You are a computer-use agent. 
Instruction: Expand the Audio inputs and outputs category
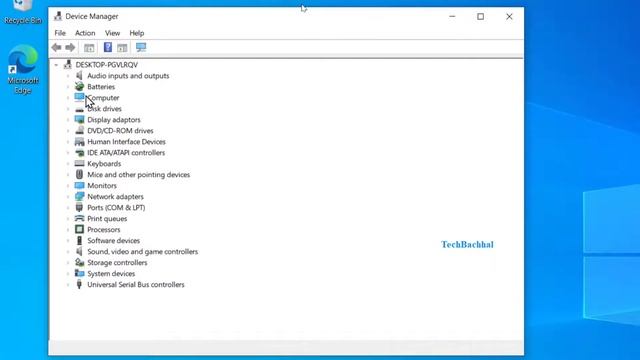point(68,76)
